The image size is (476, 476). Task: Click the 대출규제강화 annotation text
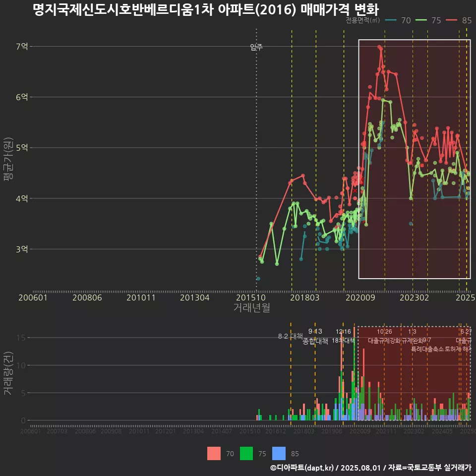pos(384,341)
